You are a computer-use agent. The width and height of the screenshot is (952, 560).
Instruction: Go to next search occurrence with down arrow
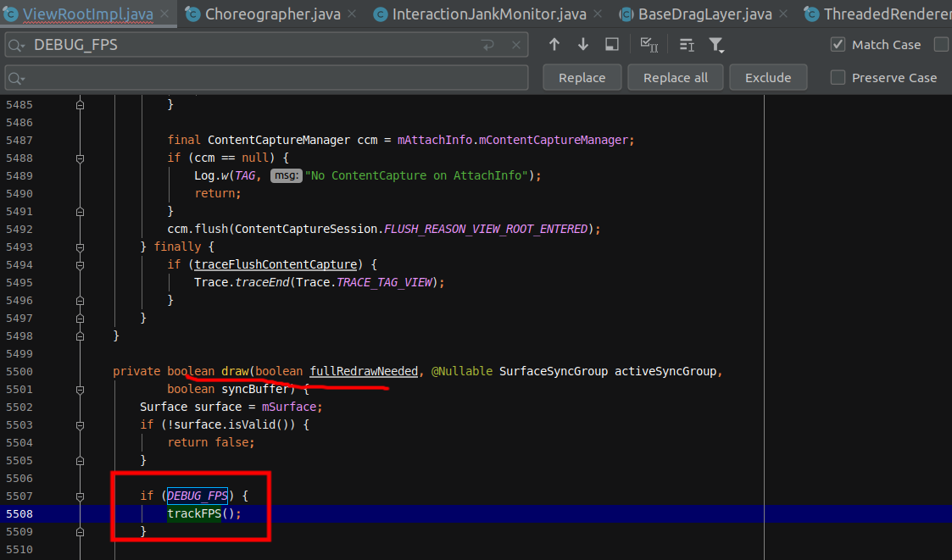(x=583, y=44)
